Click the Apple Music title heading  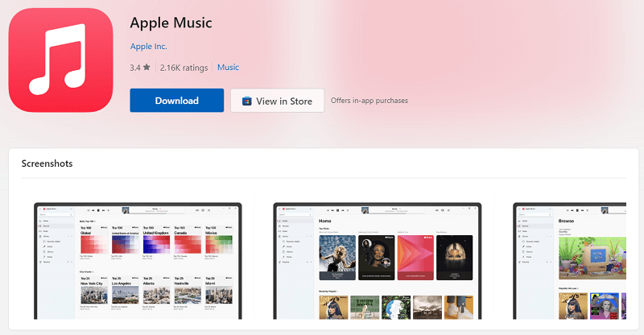point(171,23)
